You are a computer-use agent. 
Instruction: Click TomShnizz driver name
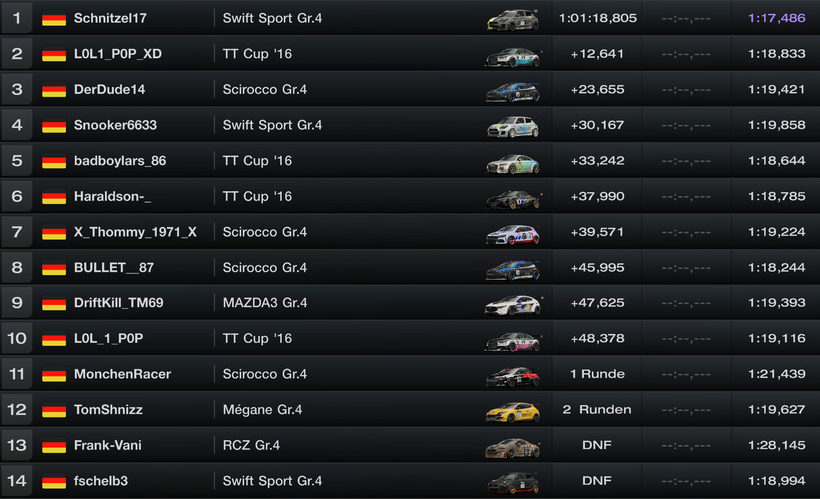[108, 410]
